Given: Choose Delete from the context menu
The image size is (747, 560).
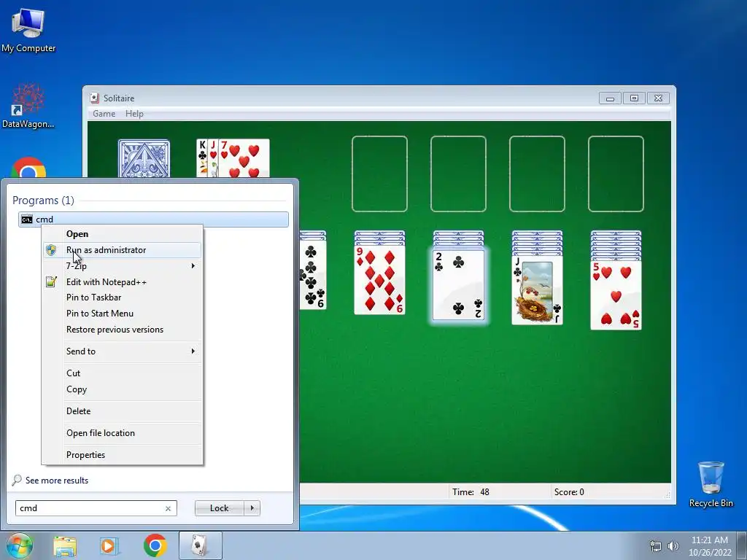Looking at the screenshot, I should pyautogui.click(x=123, y=411).
